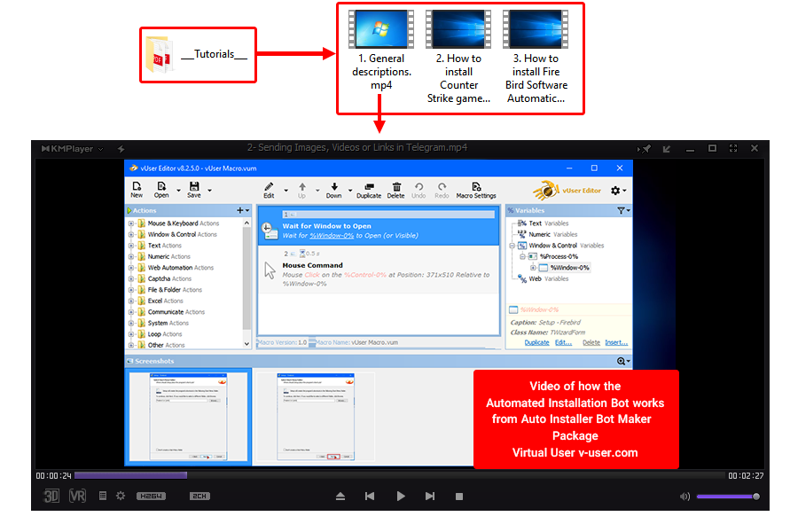Click the %Window-0% link in step 1
The height and width of the screenshot is (532, 798).
pos(332,236)
